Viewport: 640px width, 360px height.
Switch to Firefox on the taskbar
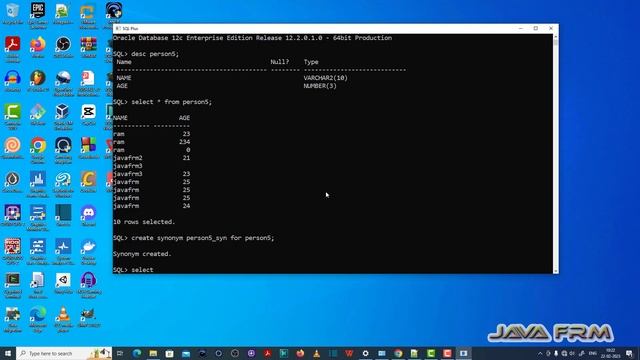coord(300,353)
